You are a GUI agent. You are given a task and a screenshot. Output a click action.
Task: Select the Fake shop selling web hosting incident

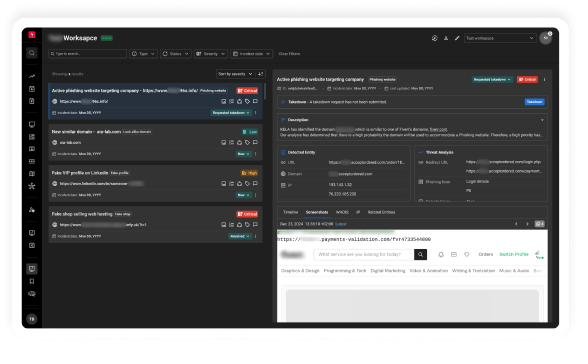[x=155, y=225]
